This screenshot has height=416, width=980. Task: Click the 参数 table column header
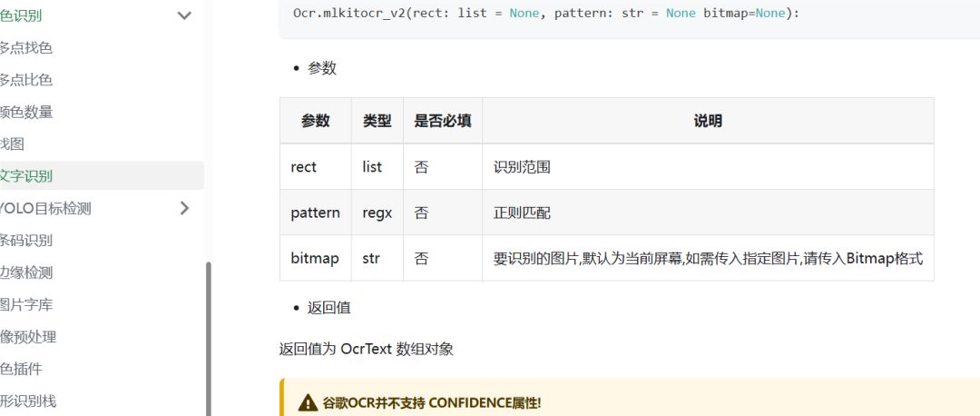[x=315, y=121]
